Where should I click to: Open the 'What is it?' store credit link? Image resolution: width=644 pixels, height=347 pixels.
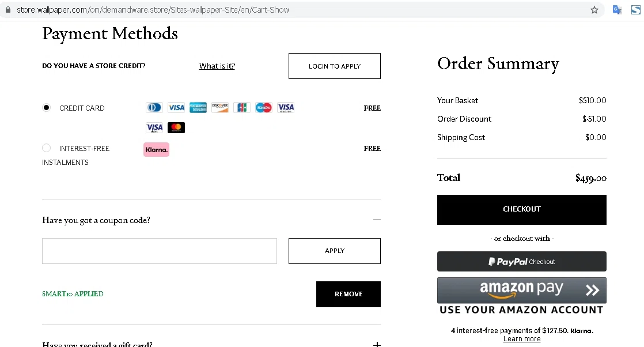click(x=217, y=66)
